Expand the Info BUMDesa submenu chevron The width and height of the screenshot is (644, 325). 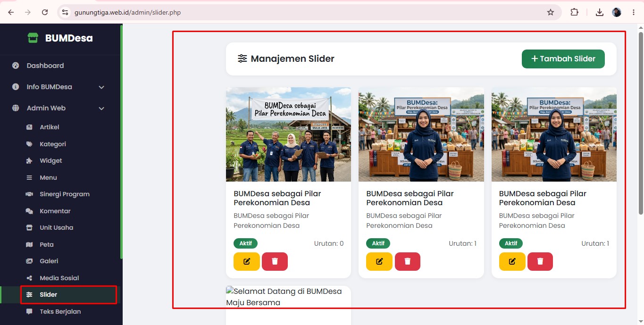click(101, 87)
